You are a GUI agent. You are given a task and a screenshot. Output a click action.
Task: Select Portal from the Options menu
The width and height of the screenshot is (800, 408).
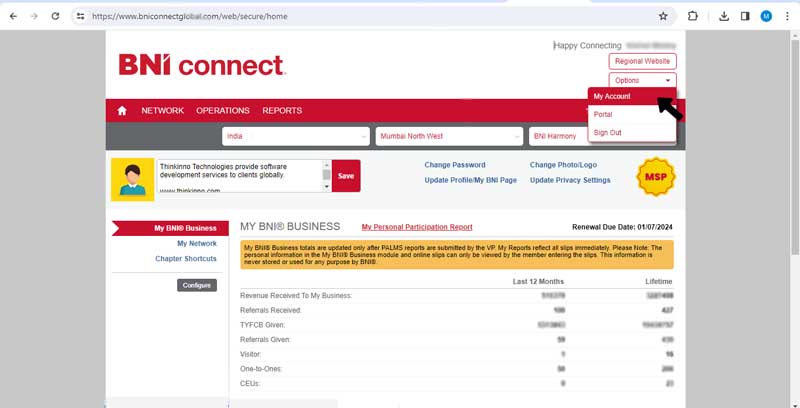pyautogui.click(x=632, y=115)
